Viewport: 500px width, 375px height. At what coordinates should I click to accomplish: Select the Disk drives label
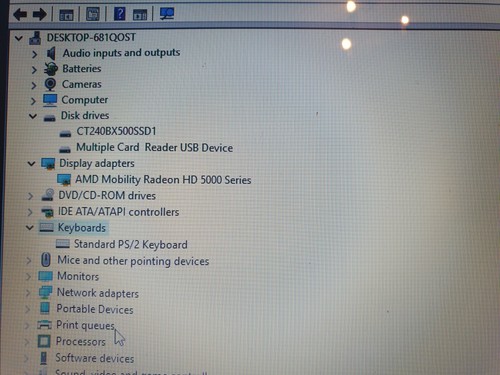85,115
